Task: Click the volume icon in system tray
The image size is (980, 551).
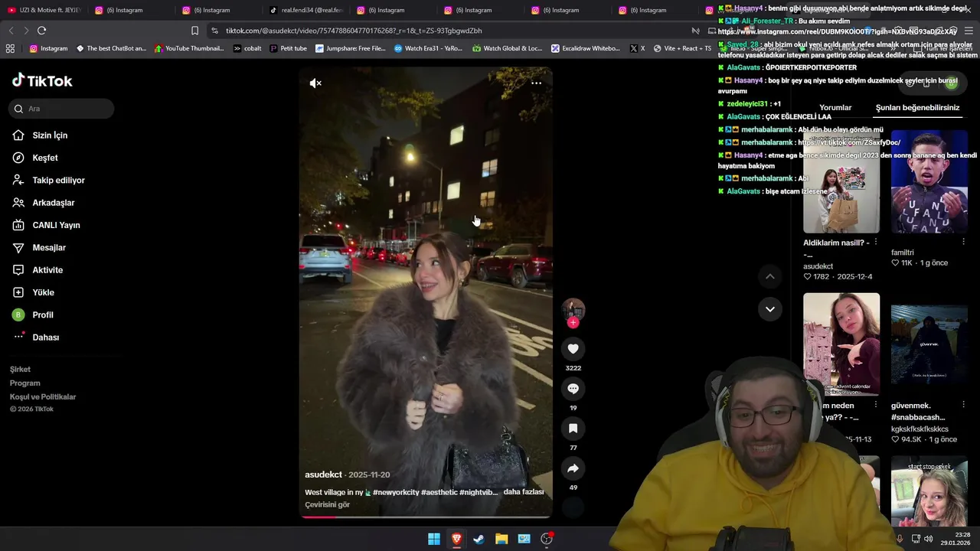Action: point(929,539)
